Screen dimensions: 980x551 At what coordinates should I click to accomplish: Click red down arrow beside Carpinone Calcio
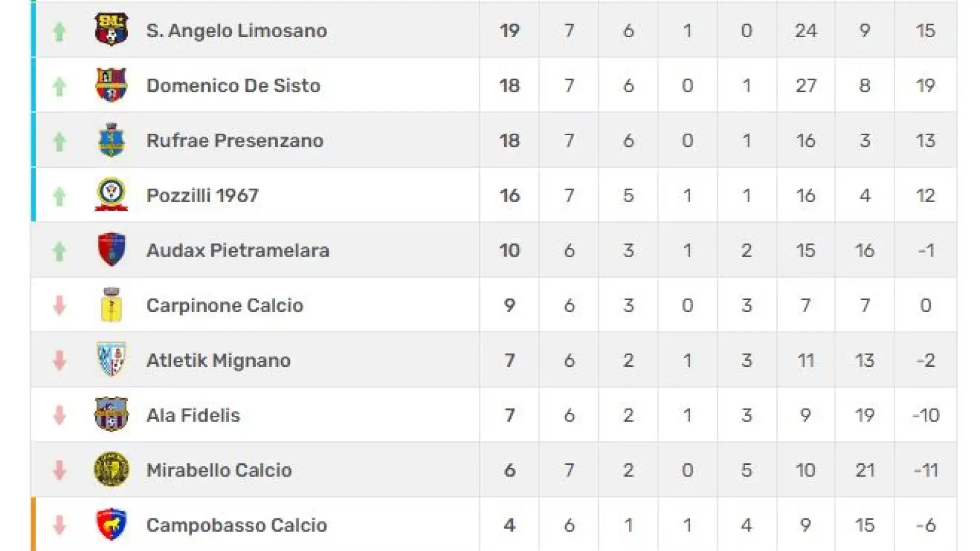click(x=59, y=305)
